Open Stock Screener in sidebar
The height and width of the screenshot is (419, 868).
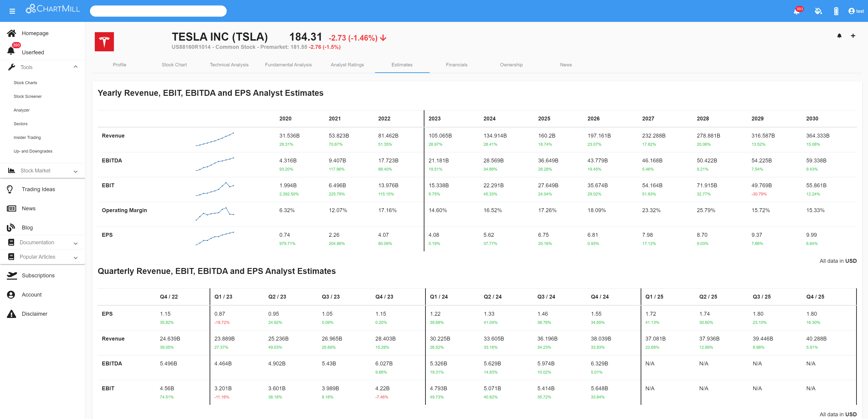pyautogui.click(x=28, y=96)
